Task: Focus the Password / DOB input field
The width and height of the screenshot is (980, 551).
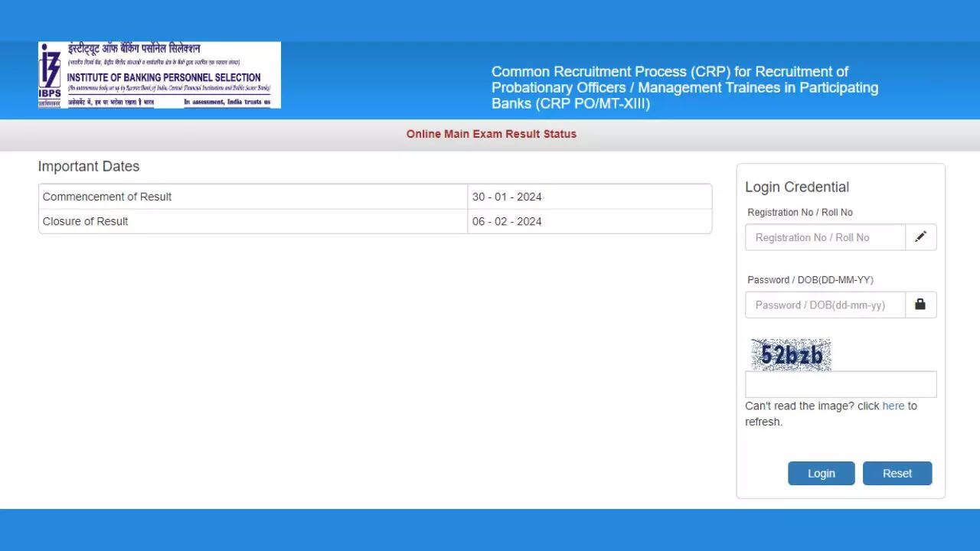Action: (x=825, y=305)
